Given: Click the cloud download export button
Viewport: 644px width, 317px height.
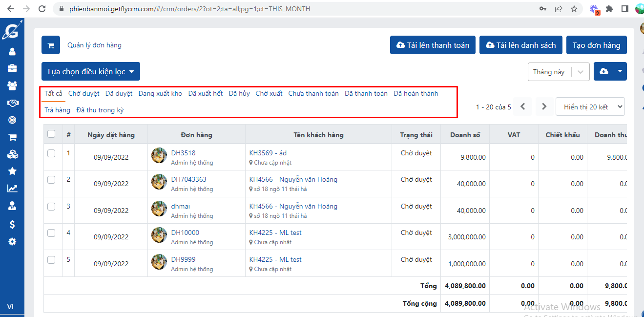Looking at the screenshot, I should (604, 71).
